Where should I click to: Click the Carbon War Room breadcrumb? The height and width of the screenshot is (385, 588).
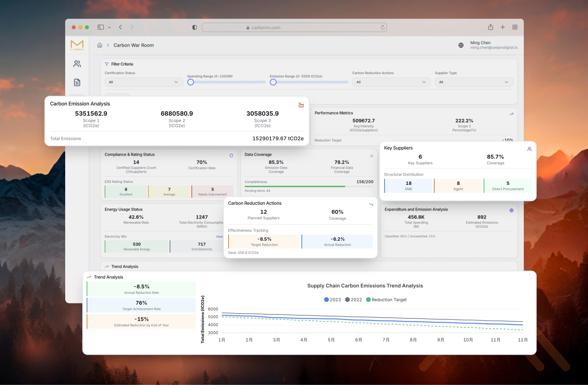[133, 45]
